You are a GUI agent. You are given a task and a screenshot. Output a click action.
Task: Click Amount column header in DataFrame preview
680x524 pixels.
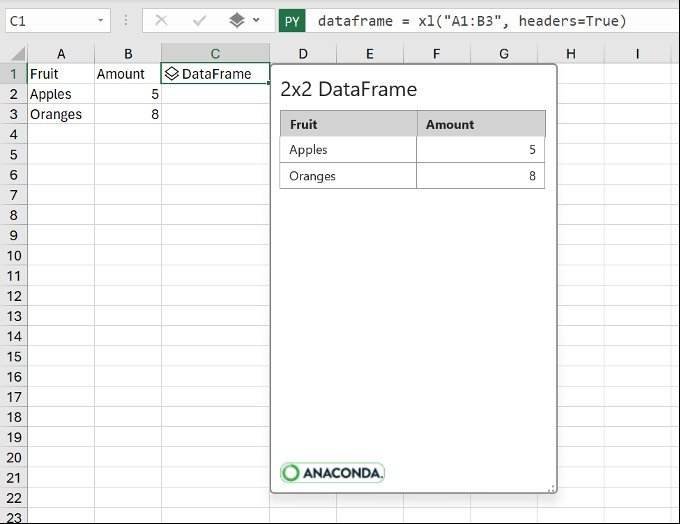480,124
